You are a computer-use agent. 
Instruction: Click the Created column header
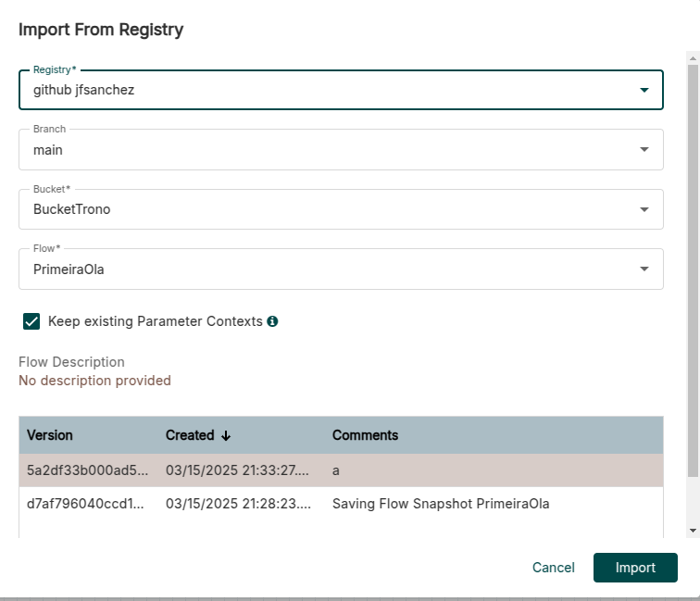(x=189, y=435)
